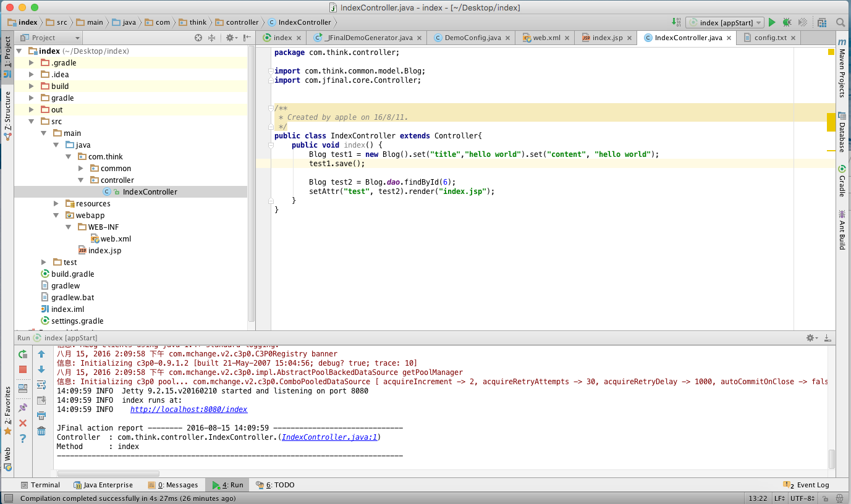Screen dimensions: 851x504
Task: Clear console output with the trash icon
Action: tap(41, 431)
